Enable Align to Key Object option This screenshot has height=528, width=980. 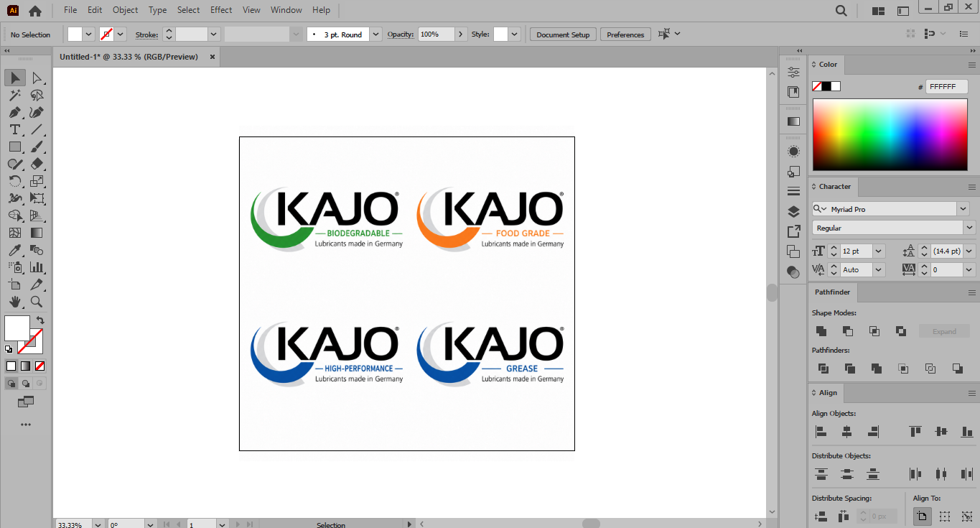(967, 516)
